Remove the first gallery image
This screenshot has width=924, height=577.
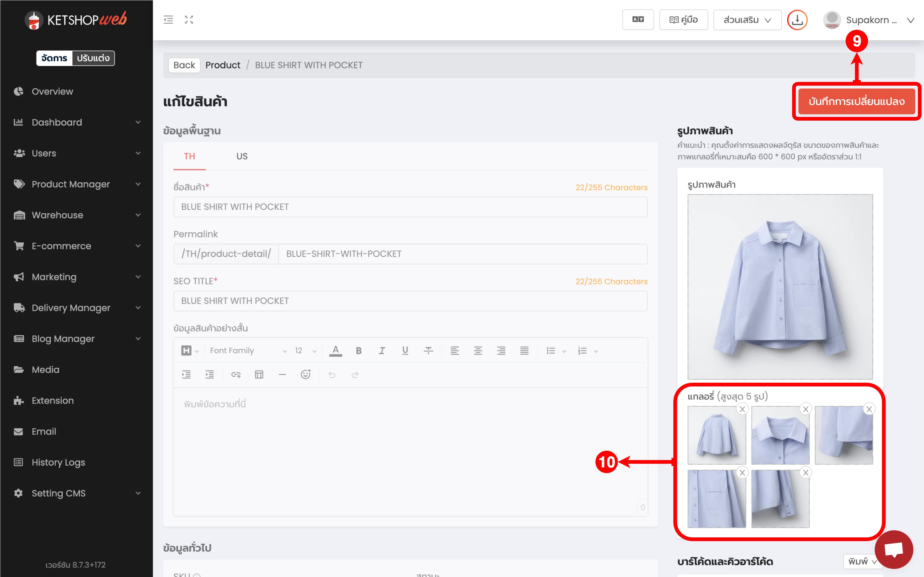click(x=742, y=409)
